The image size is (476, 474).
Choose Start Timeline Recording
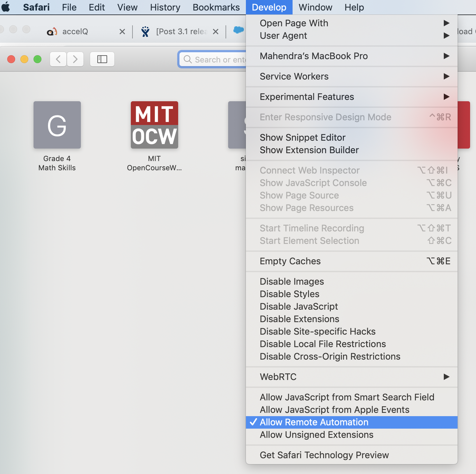[x=352, y=228]
